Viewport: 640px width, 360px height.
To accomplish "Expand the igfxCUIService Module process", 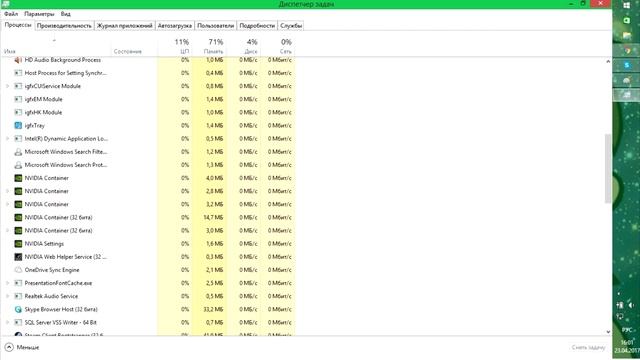I will pyautogui.click(x=7, y=86).
